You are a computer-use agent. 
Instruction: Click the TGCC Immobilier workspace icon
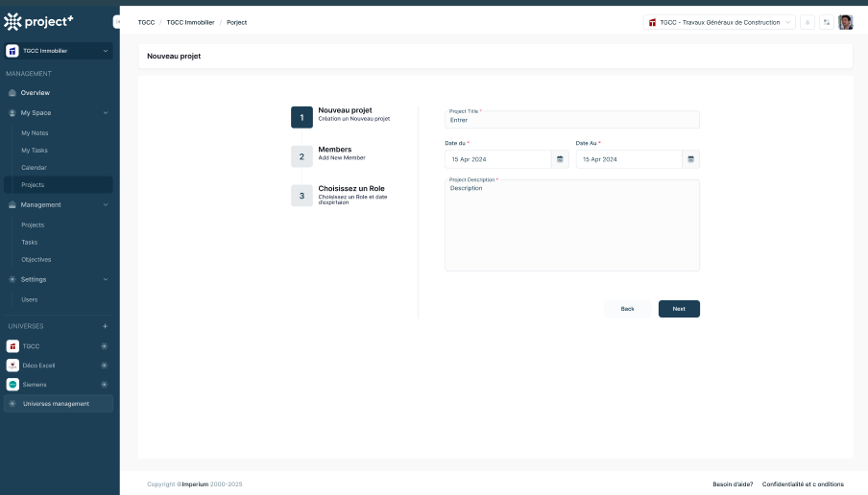point(12,51)
